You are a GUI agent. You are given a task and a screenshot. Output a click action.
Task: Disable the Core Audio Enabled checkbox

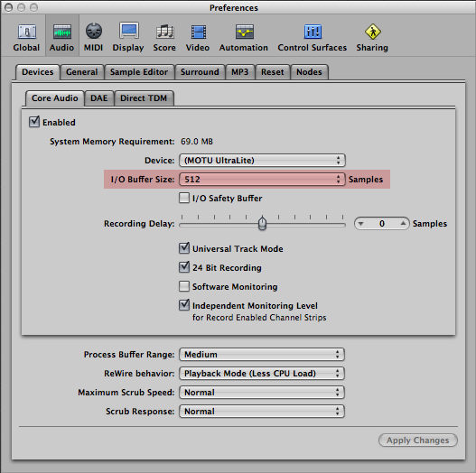(x=34, y=122)
